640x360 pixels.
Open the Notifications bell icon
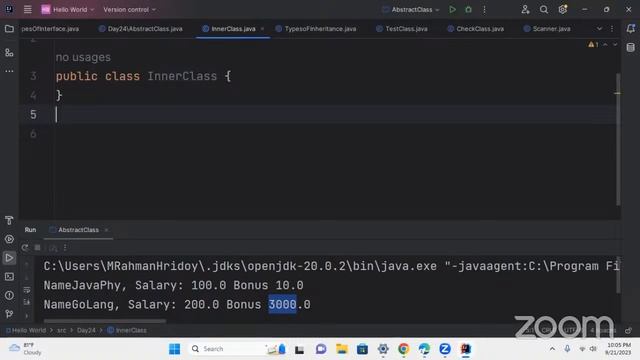click(631, 29)
